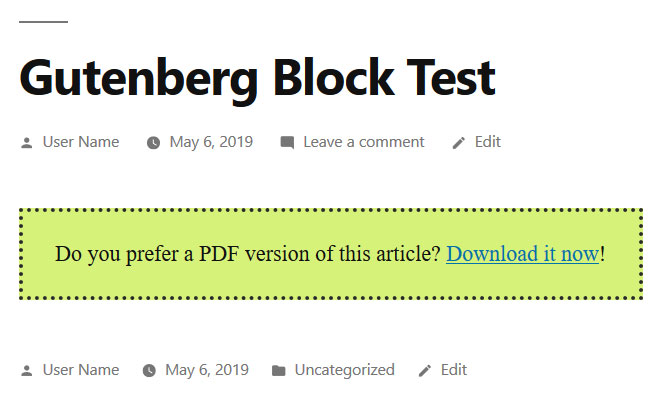Open User Name author link in the footer

[x=80, y=370]
